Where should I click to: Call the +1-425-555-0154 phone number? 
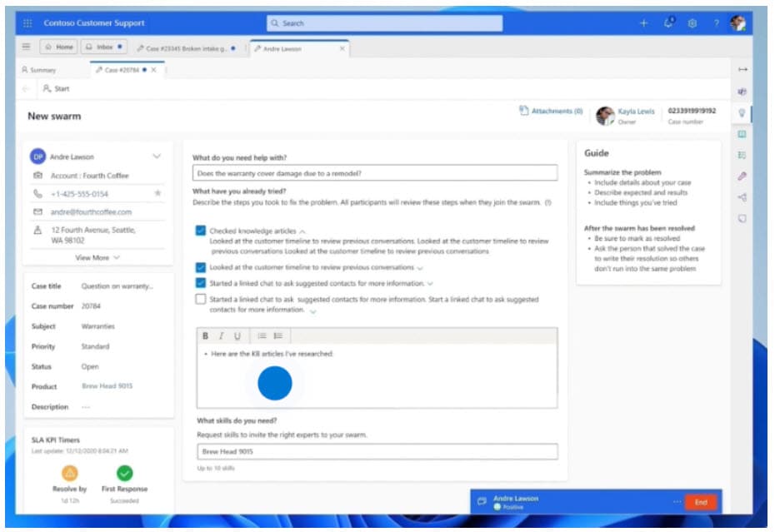79,194
